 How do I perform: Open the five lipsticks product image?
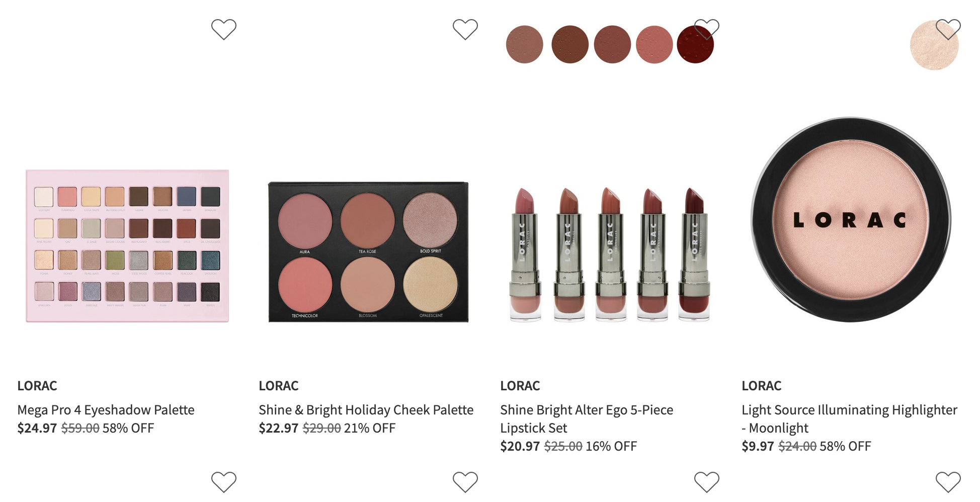[610, 254]
